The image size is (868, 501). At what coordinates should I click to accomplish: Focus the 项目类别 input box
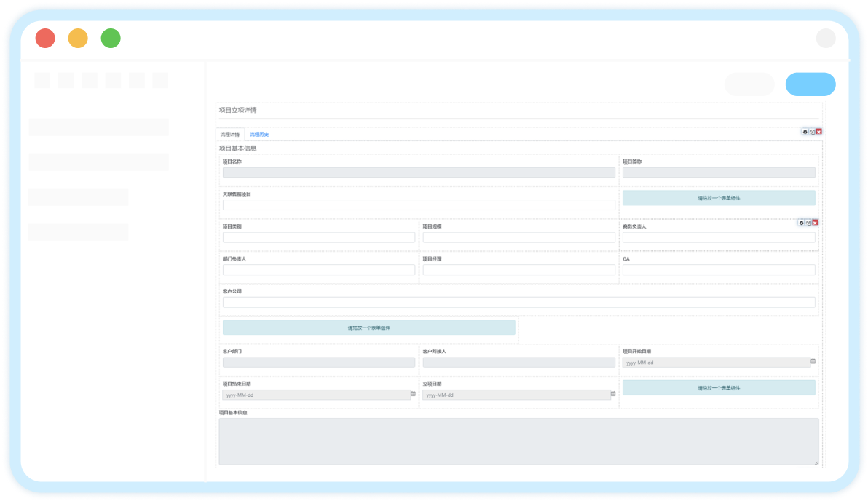point(319,237)
